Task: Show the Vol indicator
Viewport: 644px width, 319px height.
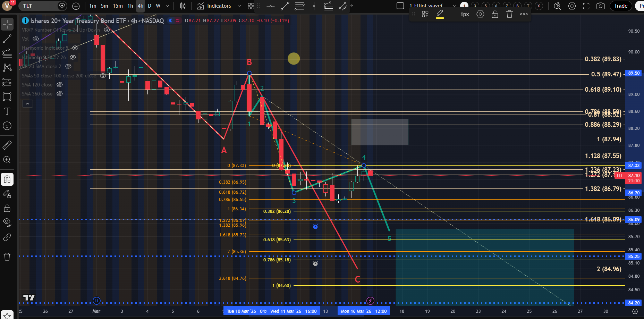Action: 36,39
